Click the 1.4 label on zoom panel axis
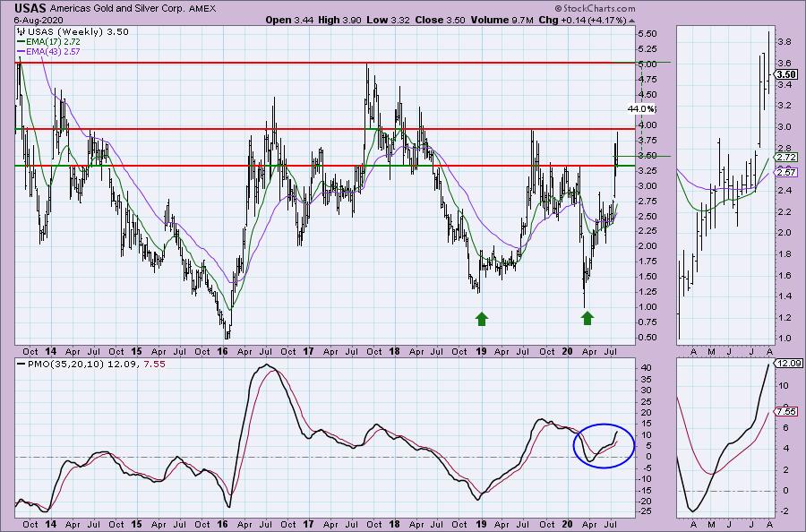This screenshot has width=806, height=532. [785, 296]
